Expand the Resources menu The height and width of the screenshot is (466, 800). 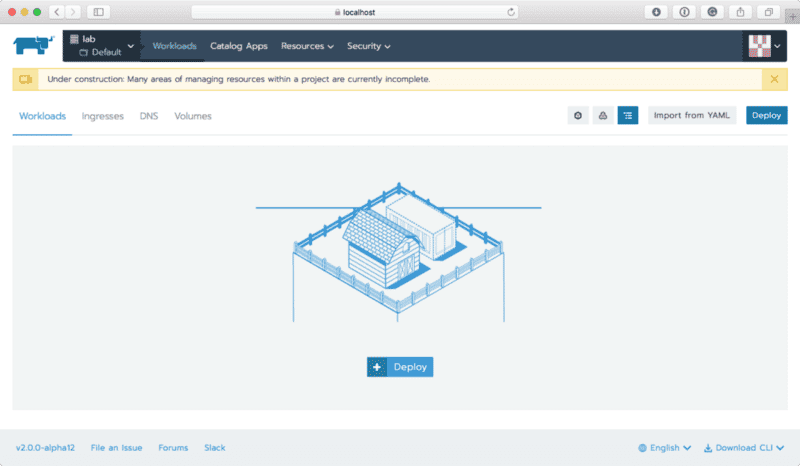coord(307,46)
